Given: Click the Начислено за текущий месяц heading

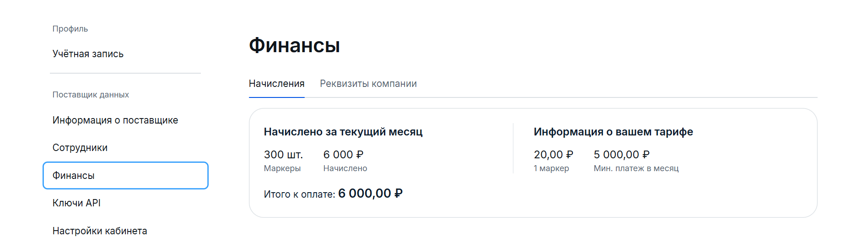Looking at the screenshot, I should 343,132.
